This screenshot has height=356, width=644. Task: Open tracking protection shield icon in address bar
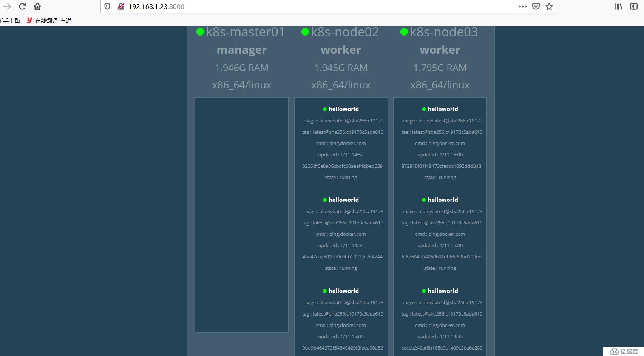point(107,6)
